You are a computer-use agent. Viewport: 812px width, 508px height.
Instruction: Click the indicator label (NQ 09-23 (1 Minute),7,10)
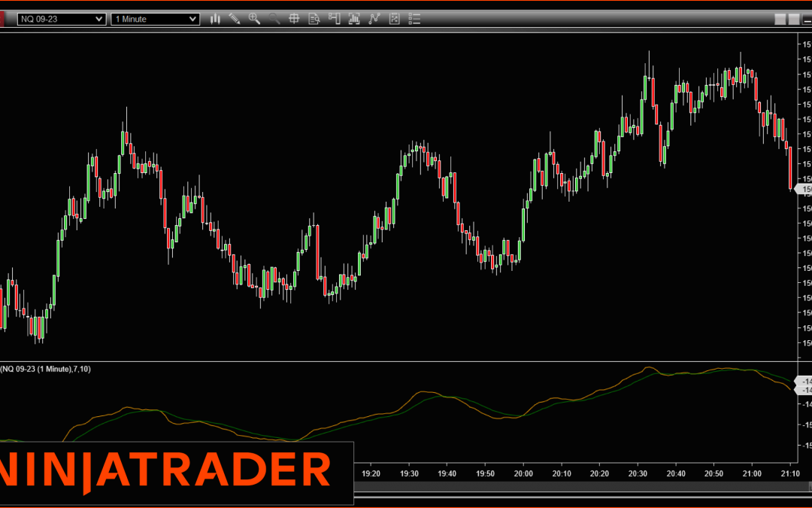click(x=46, y=369)
